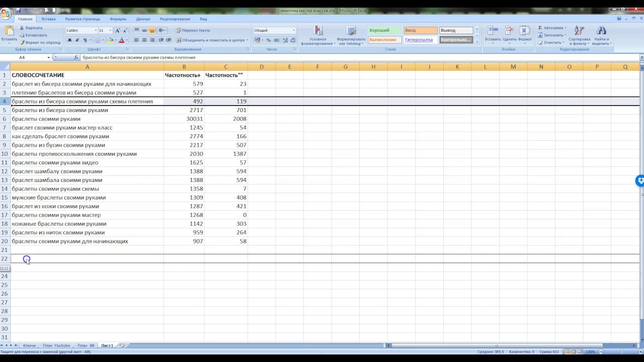Toggle bottom vertical alignment
The width and height of the screenshot is (644, 362).
(152, 31)
